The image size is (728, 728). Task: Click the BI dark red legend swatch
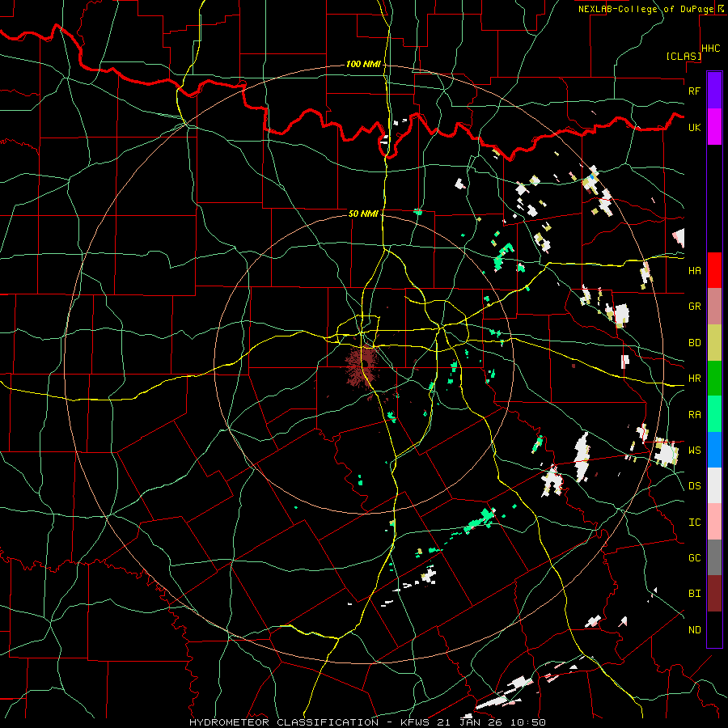(714, 594)
